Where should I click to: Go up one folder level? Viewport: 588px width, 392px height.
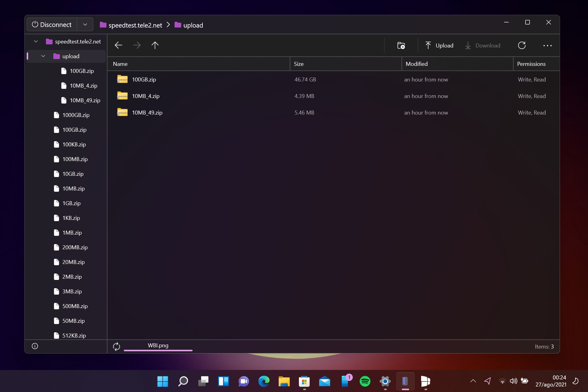(155, 45)
